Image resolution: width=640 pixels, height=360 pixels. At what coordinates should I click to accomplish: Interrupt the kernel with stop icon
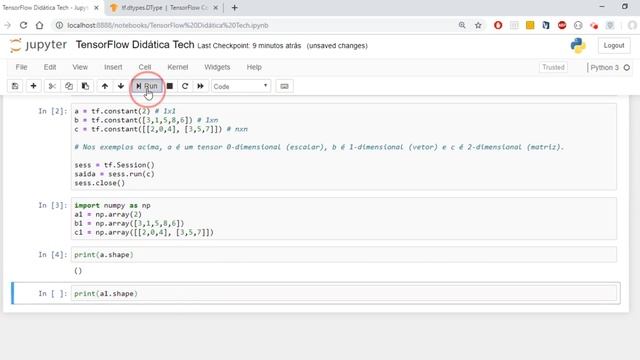pyautogui.click(x=170, y=86)
